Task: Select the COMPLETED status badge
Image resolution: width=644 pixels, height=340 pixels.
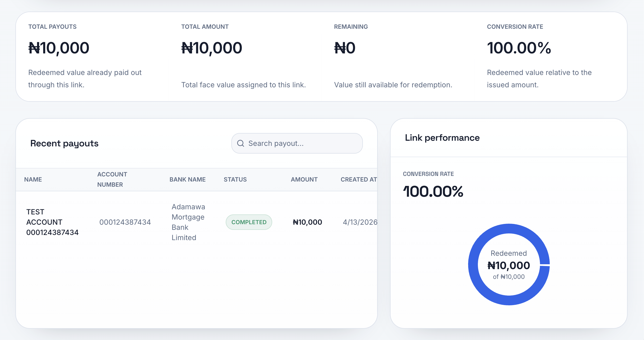Action: pyautogui.click(x=249, y=222)
